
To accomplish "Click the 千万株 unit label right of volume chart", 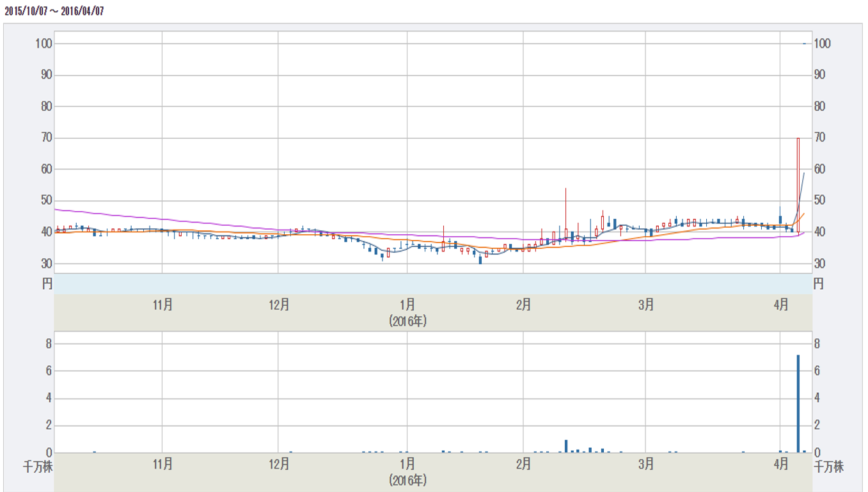I will tap(828, 467).
